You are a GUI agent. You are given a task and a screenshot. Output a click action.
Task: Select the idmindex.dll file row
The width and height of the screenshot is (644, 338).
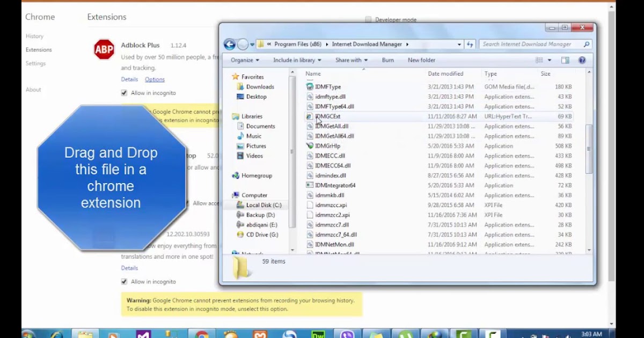tap(439, 175)
